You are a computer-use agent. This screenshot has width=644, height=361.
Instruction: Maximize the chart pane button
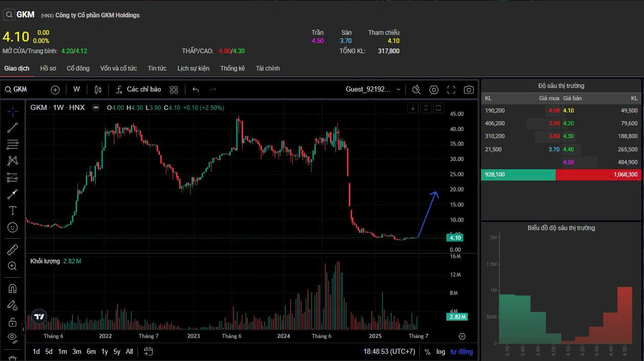(439, 107)
